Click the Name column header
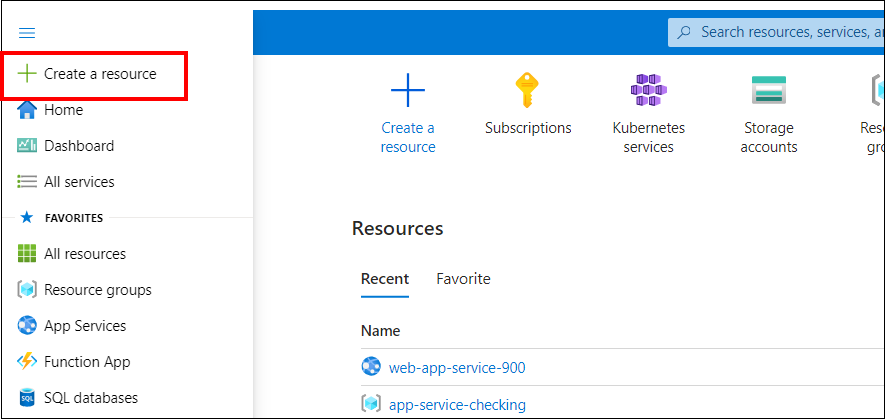 pyautogui.click(x=380, y=331)
